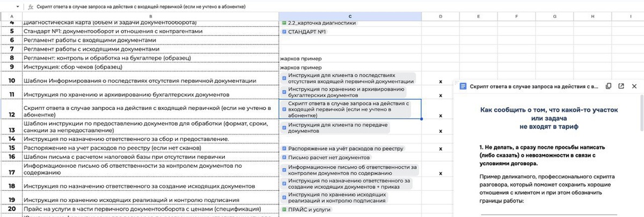This screenshot has height=217, width=644.
Task: Select the 'x' mark in row 17
Action: [x=440, y=174]
